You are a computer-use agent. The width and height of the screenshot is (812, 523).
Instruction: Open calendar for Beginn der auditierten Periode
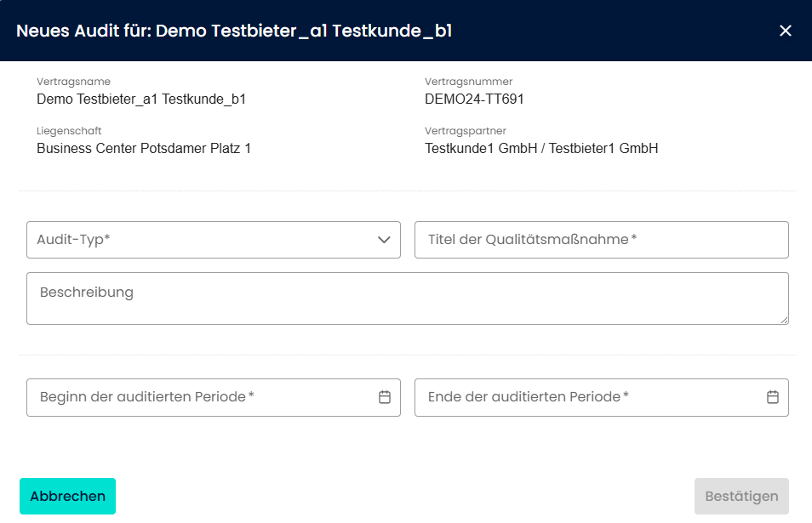pyautogui.click(x=384, y=397)
